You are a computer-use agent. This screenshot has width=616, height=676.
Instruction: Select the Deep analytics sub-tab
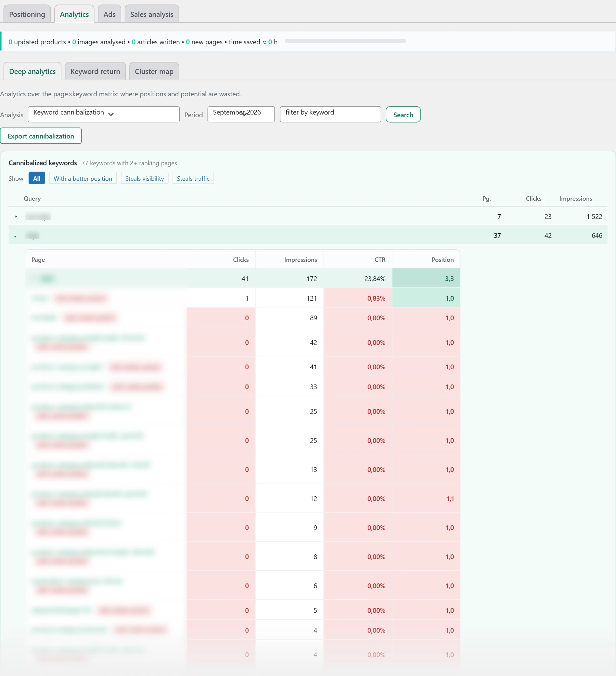pos(32,71)
